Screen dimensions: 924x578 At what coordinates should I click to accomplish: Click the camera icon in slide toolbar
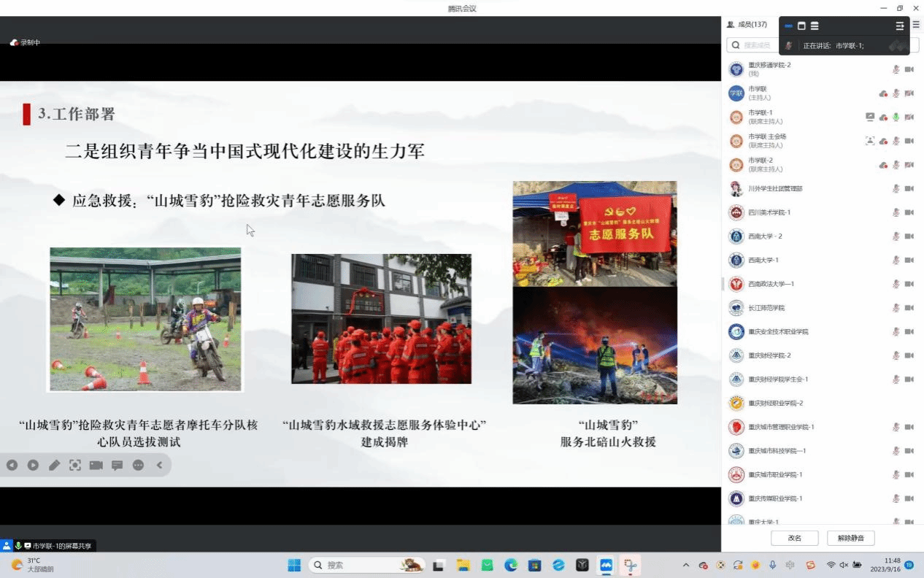[x=96, y=465]
